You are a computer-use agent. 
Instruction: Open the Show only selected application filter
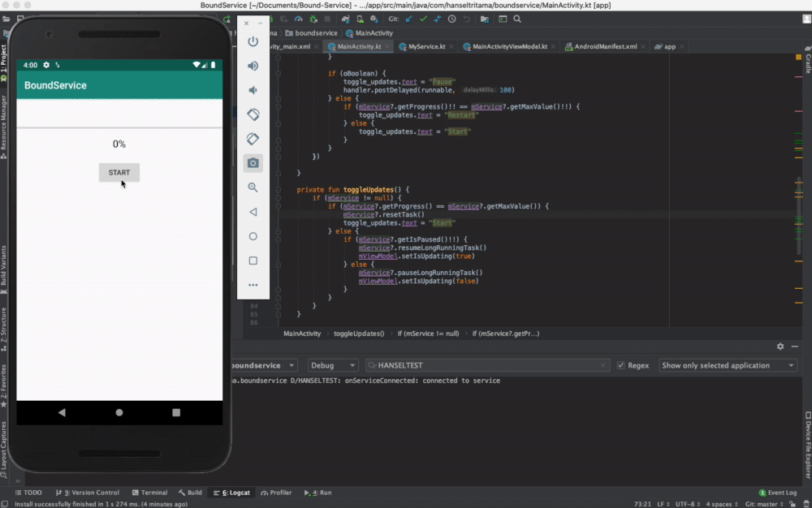click(x=728, y=365)
